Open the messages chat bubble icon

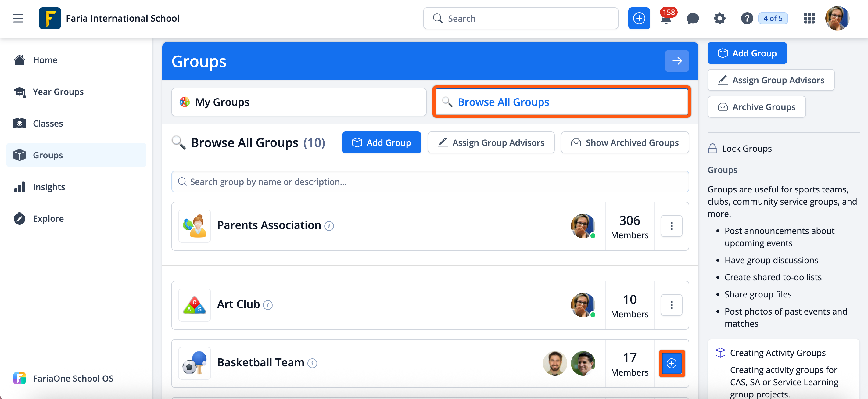692,18
